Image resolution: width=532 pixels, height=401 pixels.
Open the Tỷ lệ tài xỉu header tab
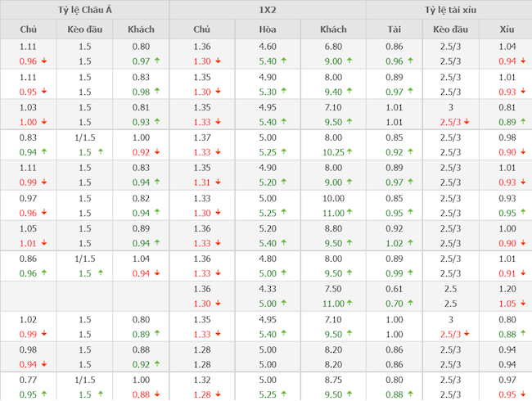(449, 10)
